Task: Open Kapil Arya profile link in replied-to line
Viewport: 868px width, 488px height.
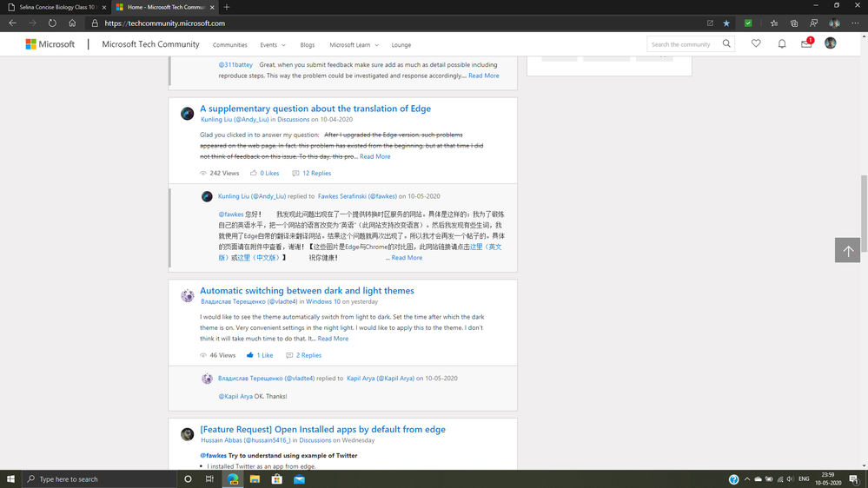Action: 381,379
